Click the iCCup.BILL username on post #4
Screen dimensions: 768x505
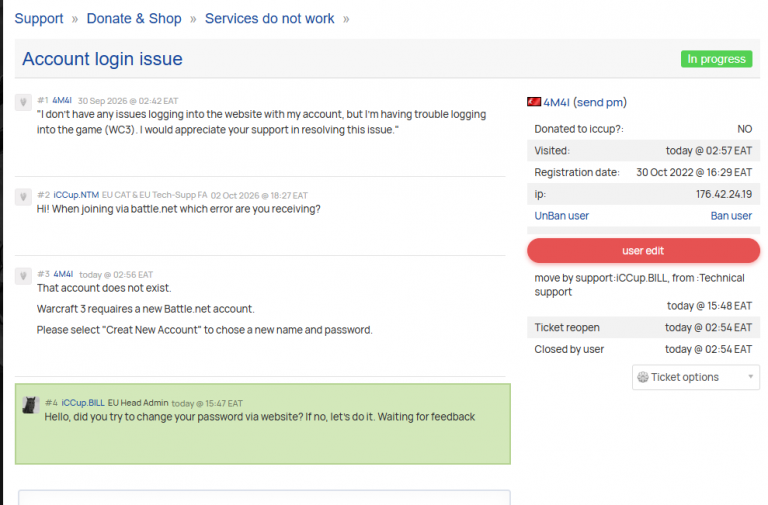pyautogui.click(x=83, y=403)
